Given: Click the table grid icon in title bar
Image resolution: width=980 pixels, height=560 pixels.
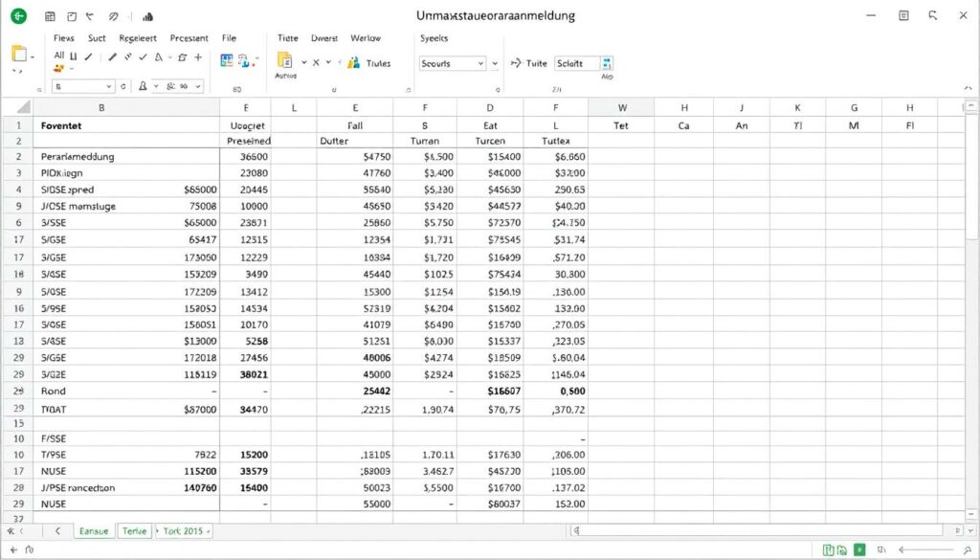Looking at the screenshot, I should click(50, 16).
